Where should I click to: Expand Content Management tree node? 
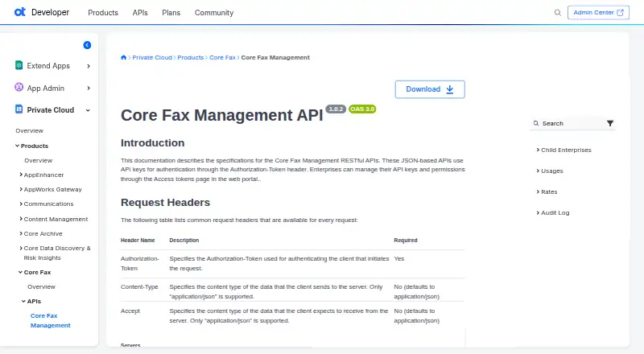click(21, 219)
